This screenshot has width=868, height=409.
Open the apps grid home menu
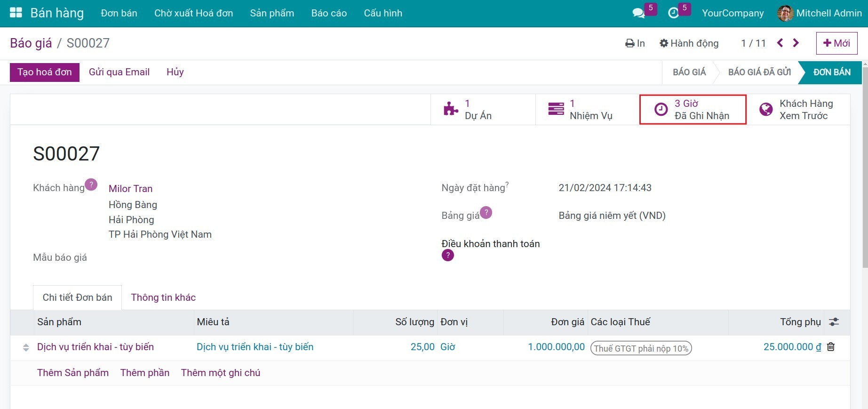click(16, 13)
